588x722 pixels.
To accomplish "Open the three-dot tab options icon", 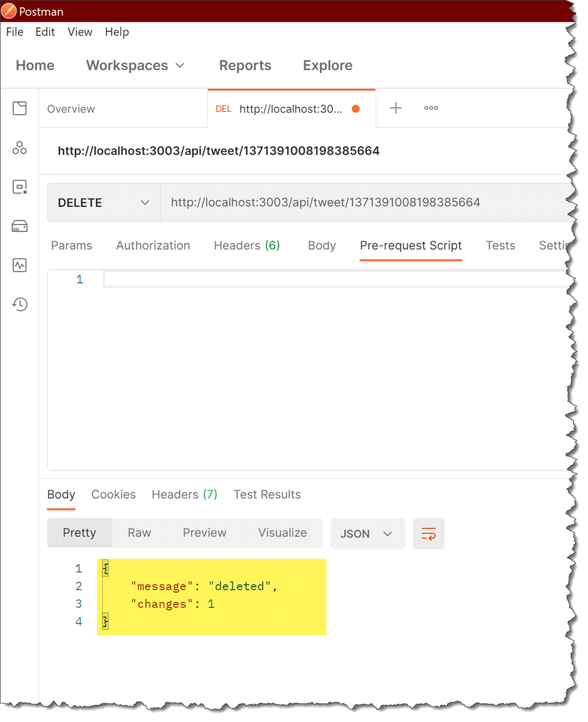I will (x=431, y=108).
